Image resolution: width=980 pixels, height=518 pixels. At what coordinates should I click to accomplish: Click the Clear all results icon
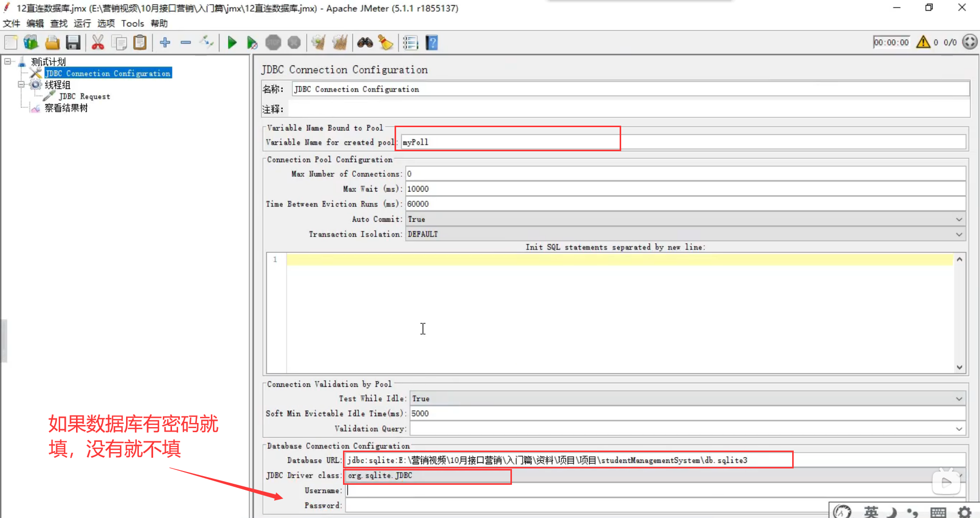339,42
